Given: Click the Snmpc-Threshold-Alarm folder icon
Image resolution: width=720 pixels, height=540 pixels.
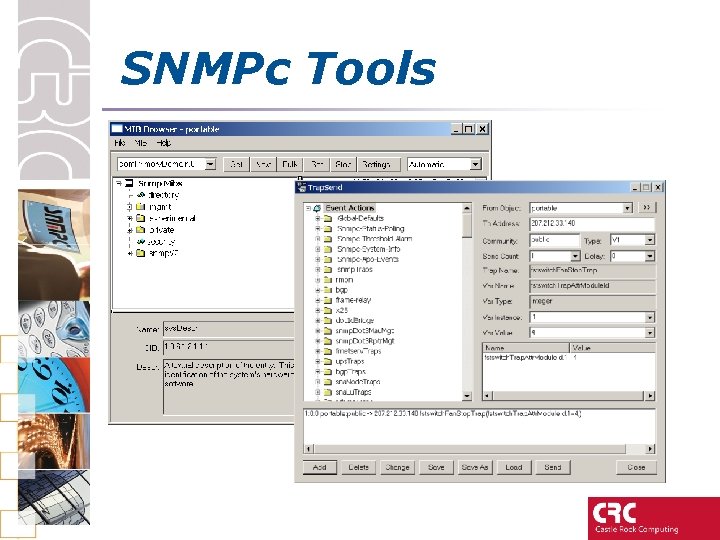Looking at the screenshot, I should click(x=328, y=239).
